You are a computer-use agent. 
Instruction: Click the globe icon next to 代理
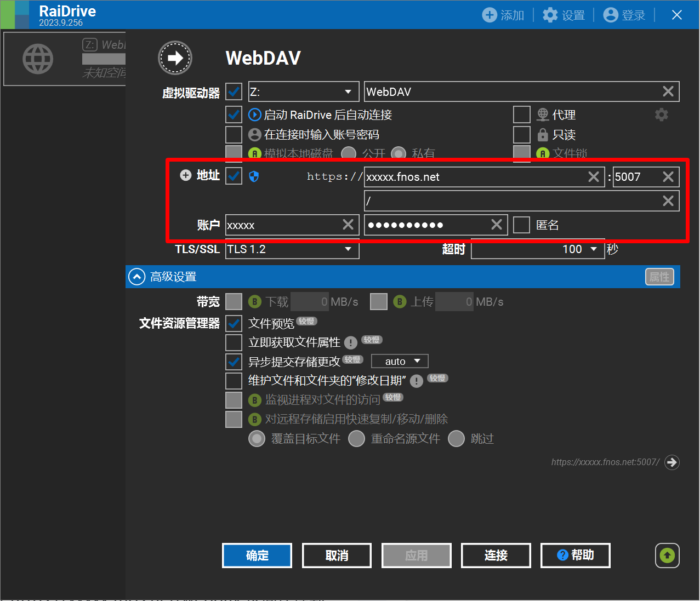coord(543,115)
